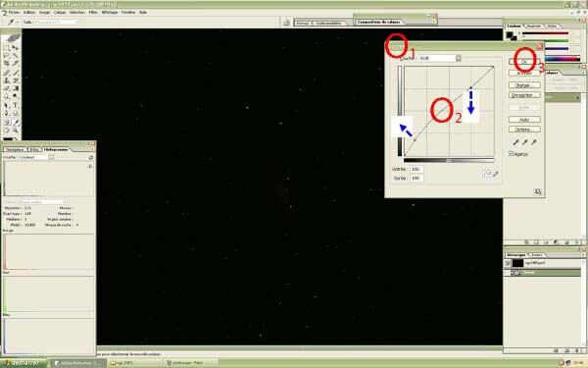Click the horizontal gradient bar below curve
The height and width of the screenshot is (368, 588).
[449, 160]
